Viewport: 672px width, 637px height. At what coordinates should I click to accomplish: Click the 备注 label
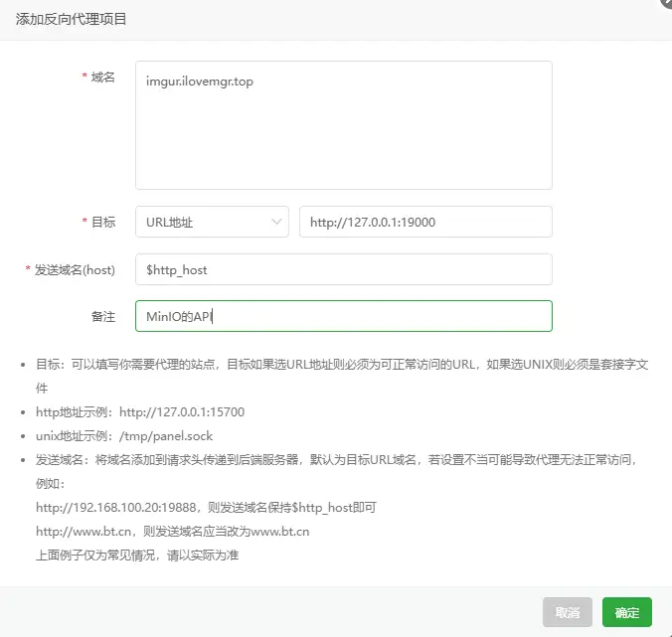click(x=103, y=317)
